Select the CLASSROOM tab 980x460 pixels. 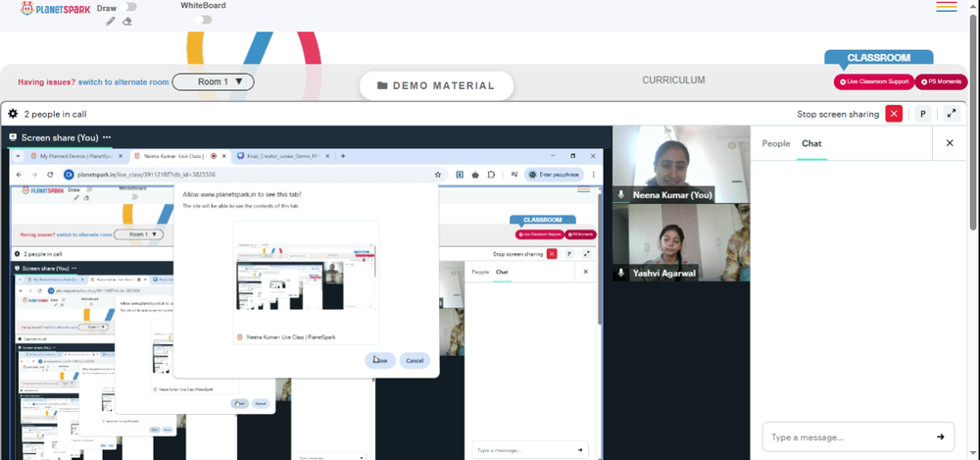pyautogui.click(x=878, y=58)
